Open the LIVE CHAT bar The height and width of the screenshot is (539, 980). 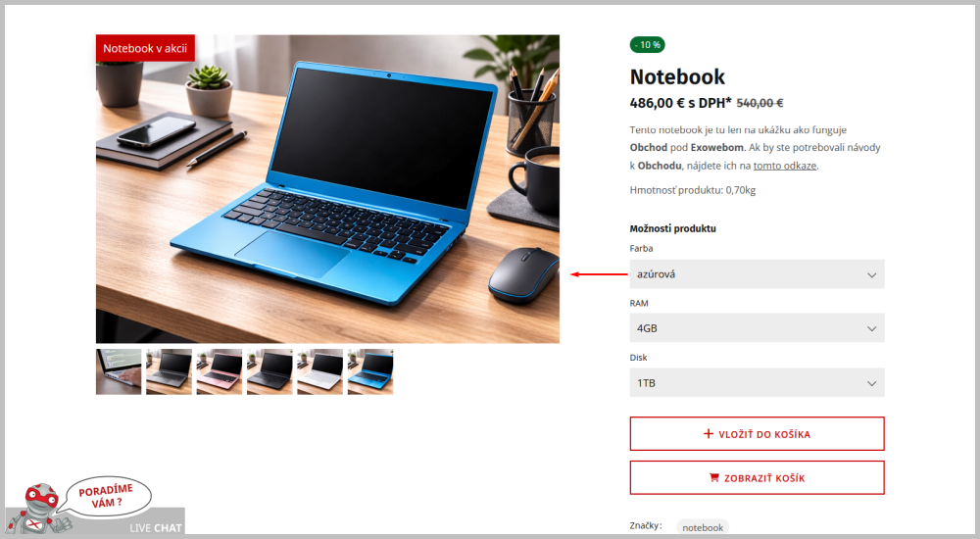pyautogui.click(x=155, y=528)
